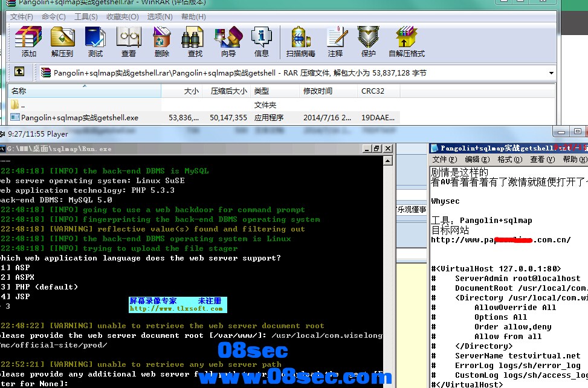
Task: Click the Player window restore button
Action: click(578, 131)
